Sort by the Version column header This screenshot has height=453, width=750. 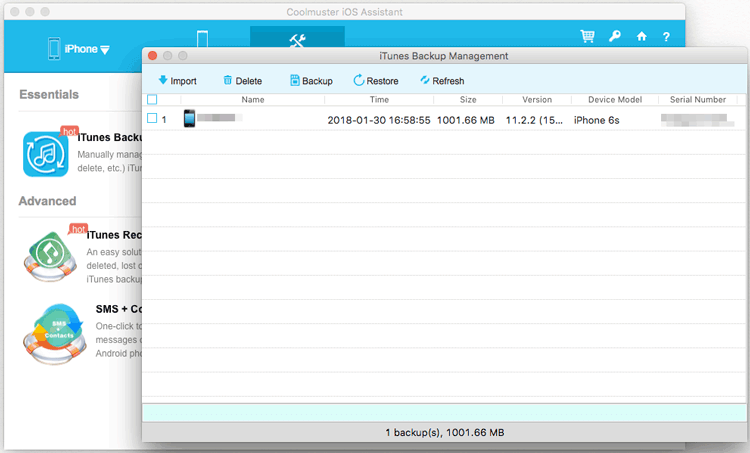537,99
